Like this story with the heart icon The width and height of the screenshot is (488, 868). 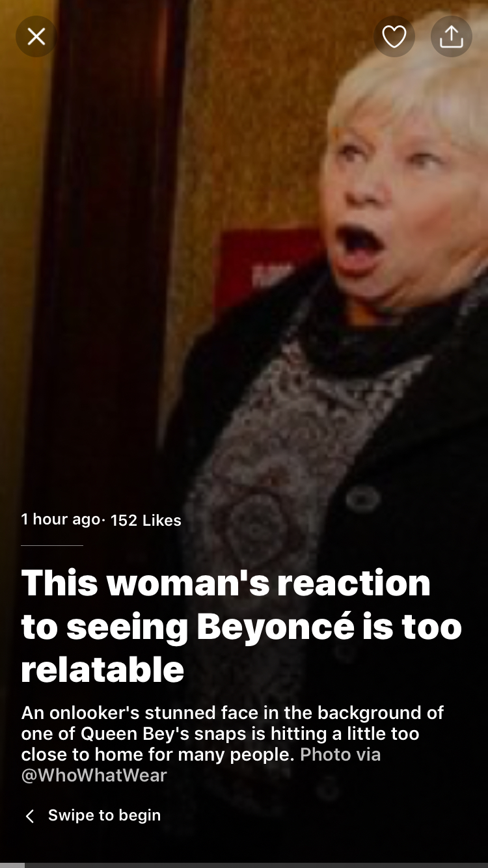394,36
